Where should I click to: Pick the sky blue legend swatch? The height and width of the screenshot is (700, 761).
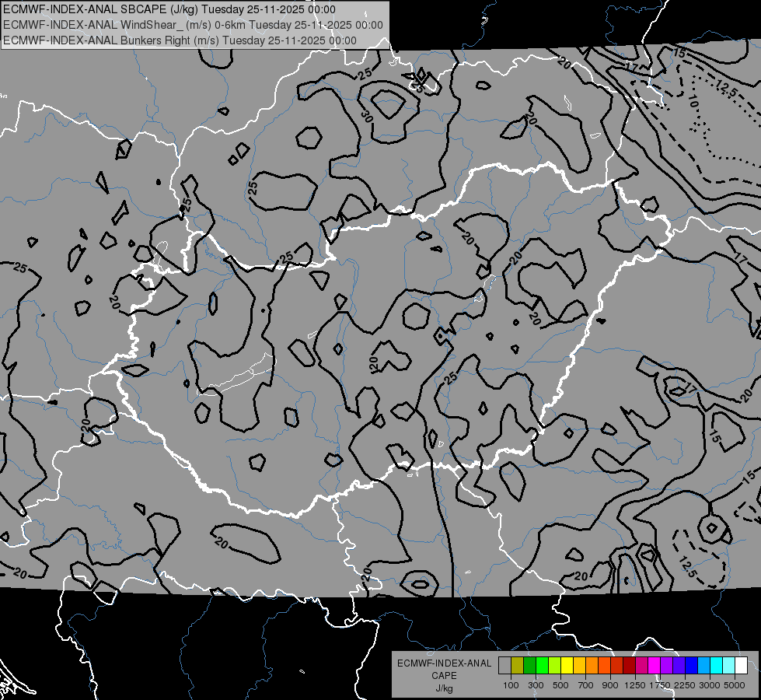tap(703, 666)
